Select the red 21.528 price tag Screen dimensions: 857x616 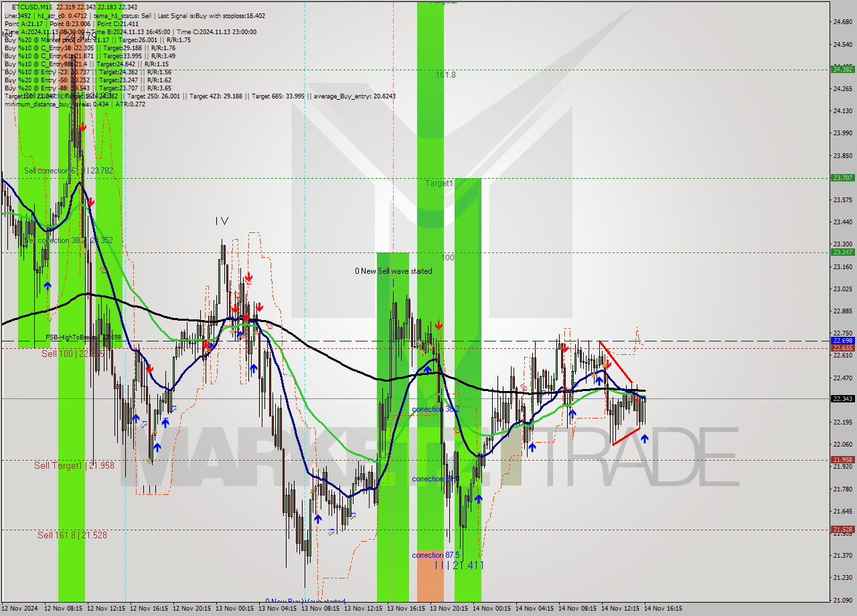point(842,529)
